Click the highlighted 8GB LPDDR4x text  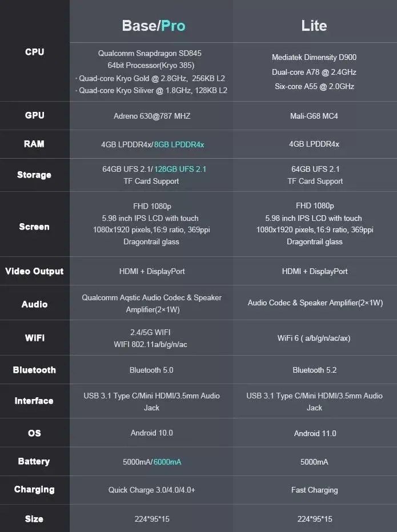coord(179,144)
